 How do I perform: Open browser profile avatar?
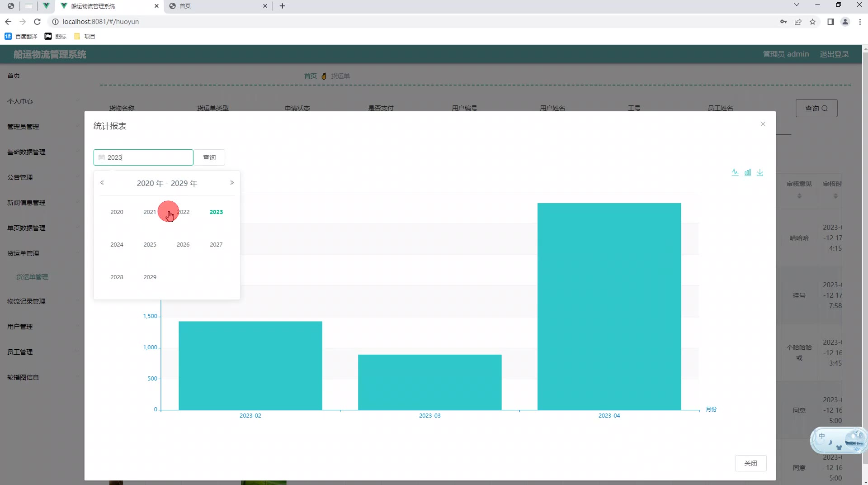[845, 22]
